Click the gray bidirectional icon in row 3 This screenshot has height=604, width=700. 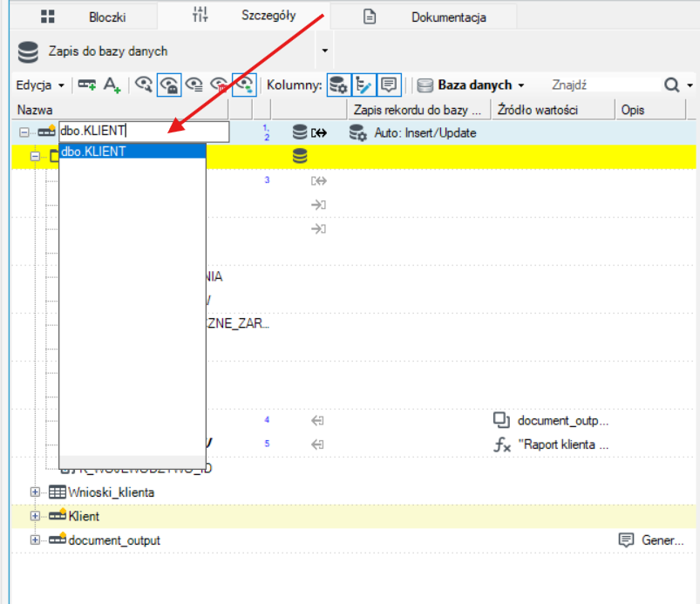pyautogui.click(x=319, y=180)
